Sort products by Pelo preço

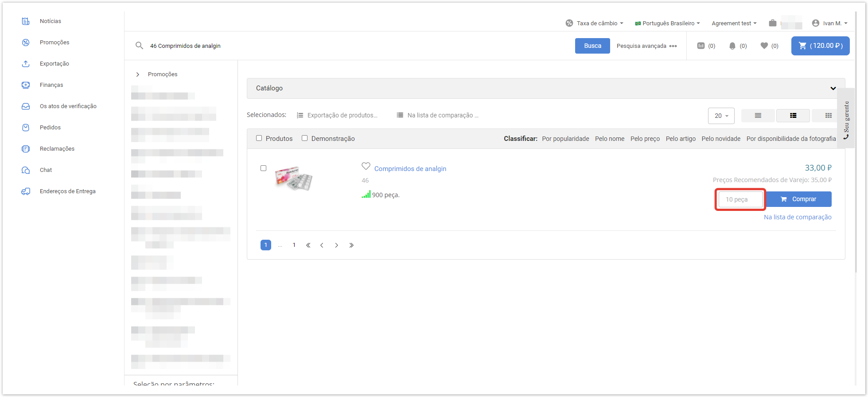(645, 139)
